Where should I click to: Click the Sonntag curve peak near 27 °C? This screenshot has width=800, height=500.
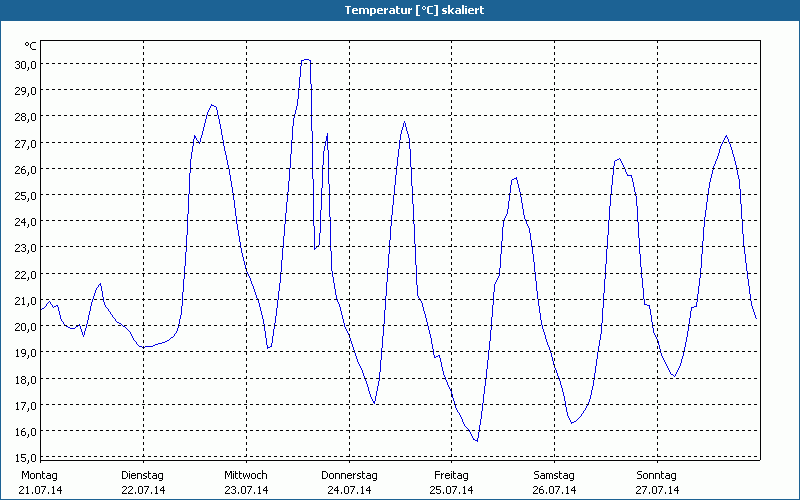726,136
